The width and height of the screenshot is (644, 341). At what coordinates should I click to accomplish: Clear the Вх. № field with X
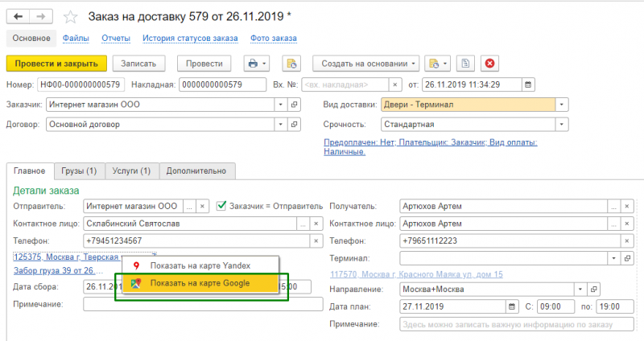(x=394, y=84)
